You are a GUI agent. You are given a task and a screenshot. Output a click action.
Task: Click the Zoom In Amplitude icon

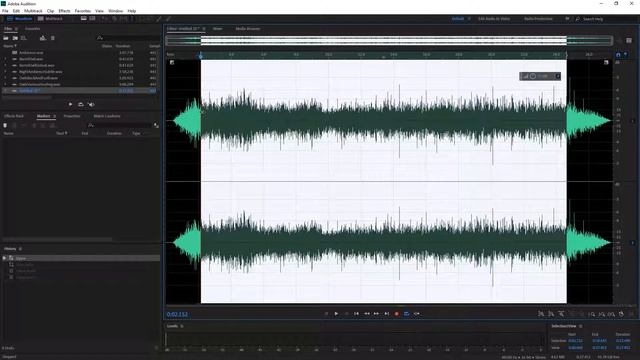coord(541,314)
